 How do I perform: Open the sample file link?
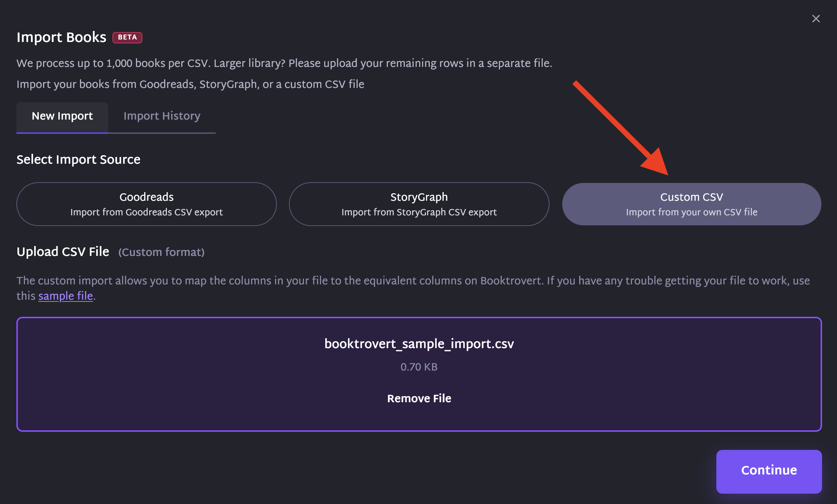[65, 296]
